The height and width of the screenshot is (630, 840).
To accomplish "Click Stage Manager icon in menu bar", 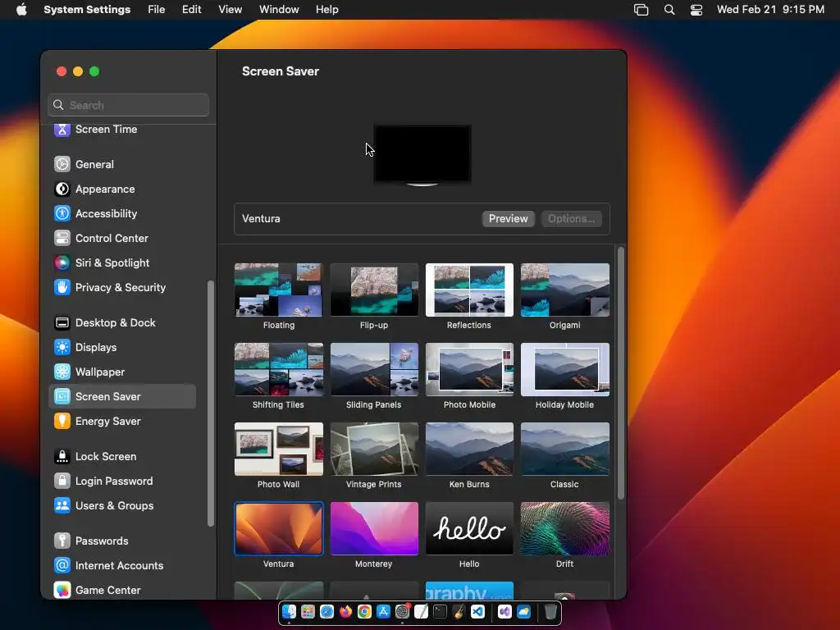I will (641, 10).
